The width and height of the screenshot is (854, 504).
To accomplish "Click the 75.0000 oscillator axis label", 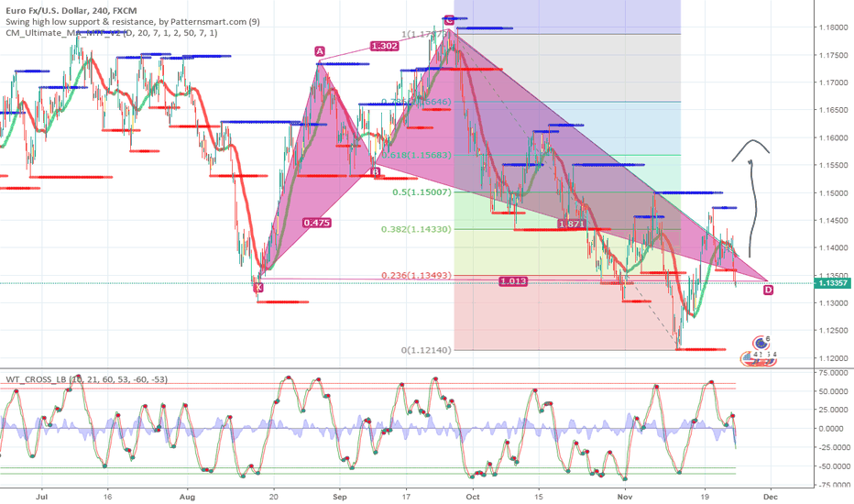I will click(x=834, y=373).
